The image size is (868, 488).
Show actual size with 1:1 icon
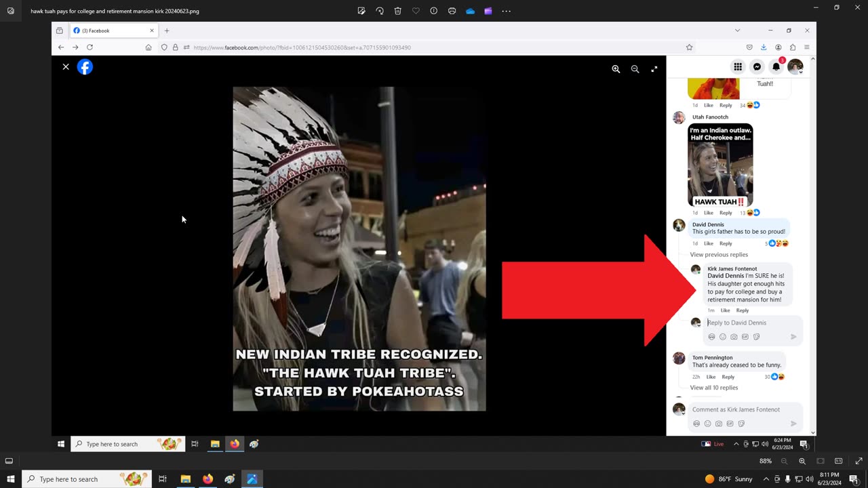[x=839, y=461]
